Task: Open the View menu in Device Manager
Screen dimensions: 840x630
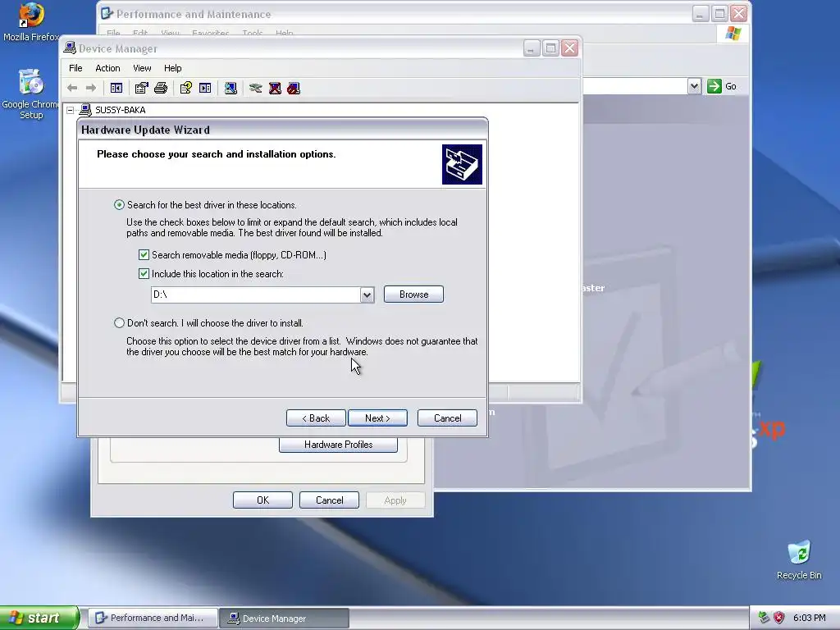Action: pos(142,68)
